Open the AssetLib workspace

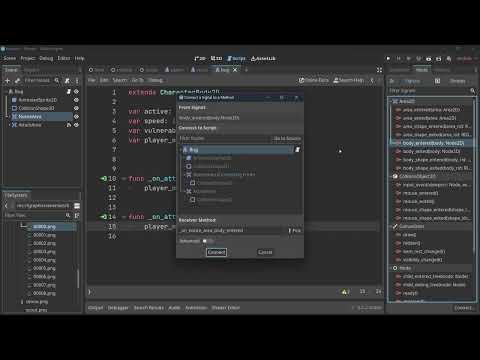(263, 59)
